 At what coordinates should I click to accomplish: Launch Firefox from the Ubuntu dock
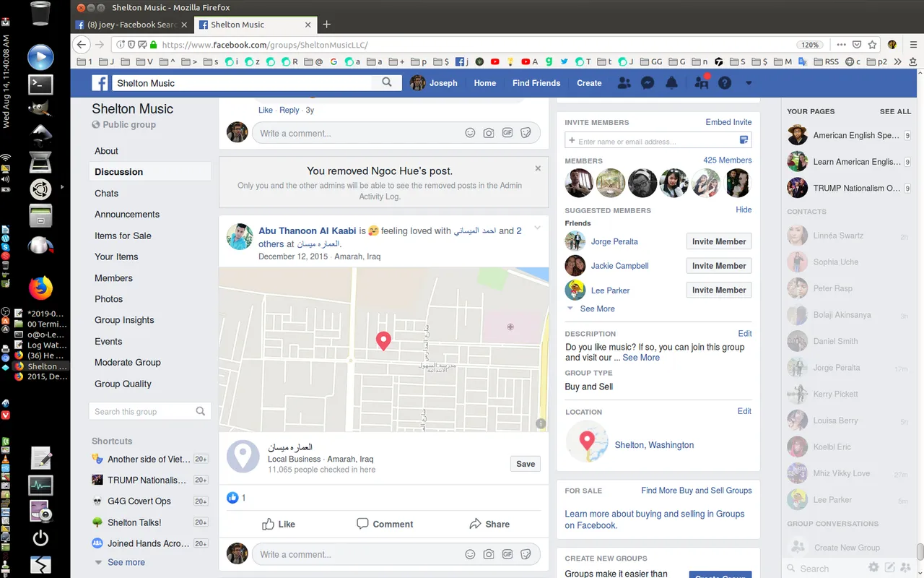click(x=40, y=288)
